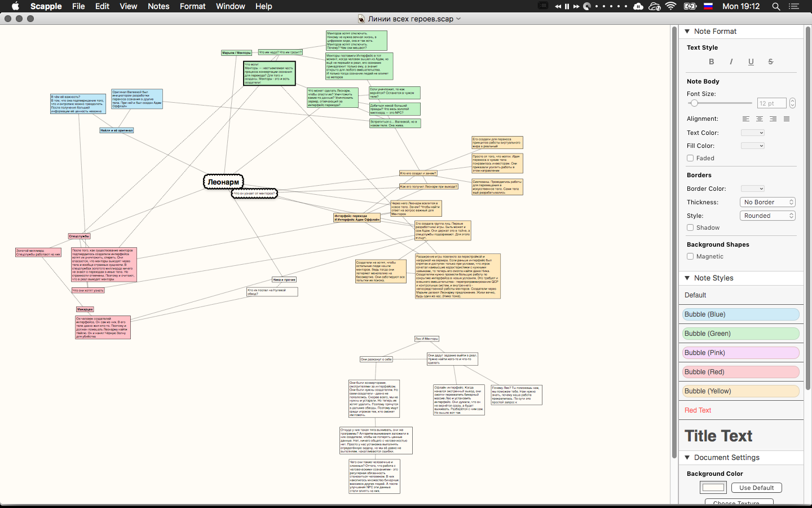Justify the note text alignment
Viewport: 812px width, 508px height.
786,119
